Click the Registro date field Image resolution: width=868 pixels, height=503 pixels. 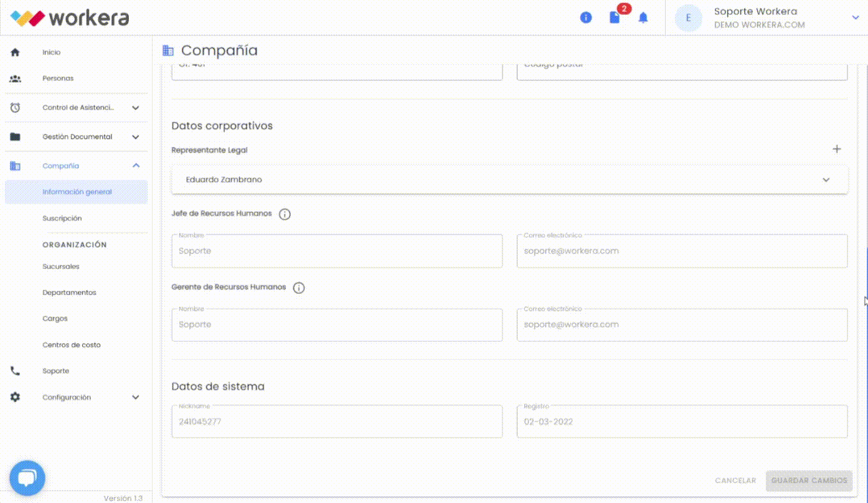click(682, 421)
